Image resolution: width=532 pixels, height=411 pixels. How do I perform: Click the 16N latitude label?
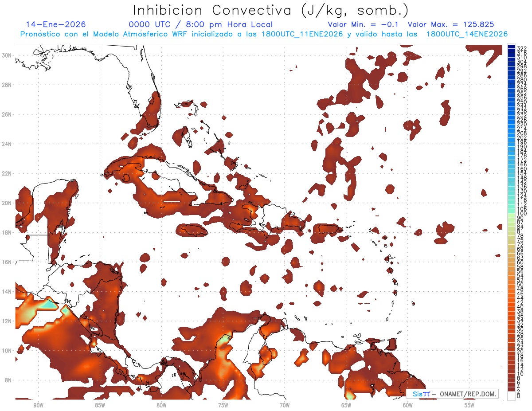pos(7,262)
